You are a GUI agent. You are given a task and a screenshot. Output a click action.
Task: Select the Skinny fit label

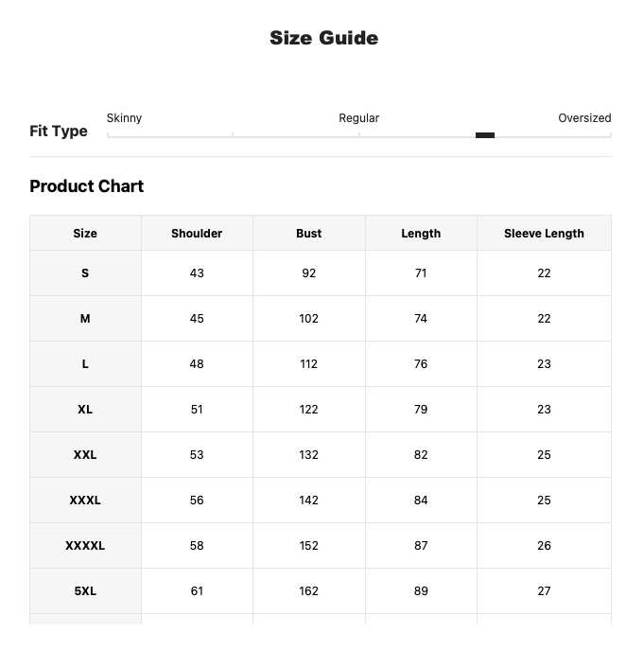pos(124,118)
